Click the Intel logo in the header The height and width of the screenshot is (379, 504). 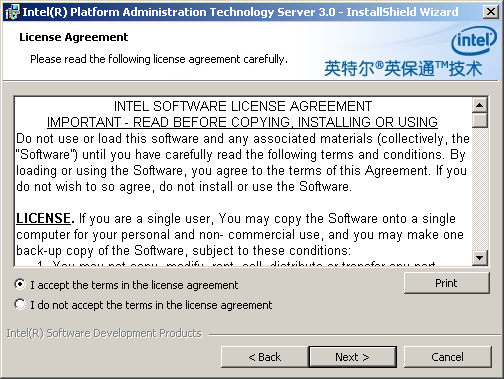pyautogui.click(x=474, y=41)
